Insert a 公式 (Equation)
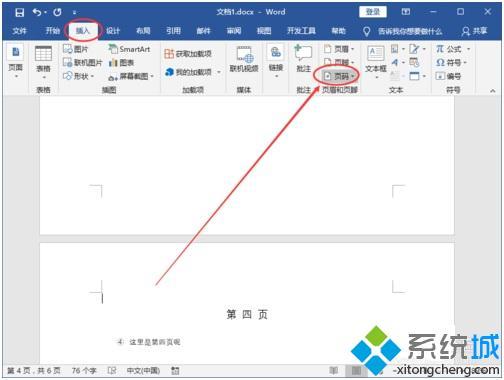 click(x=448, y=49)
